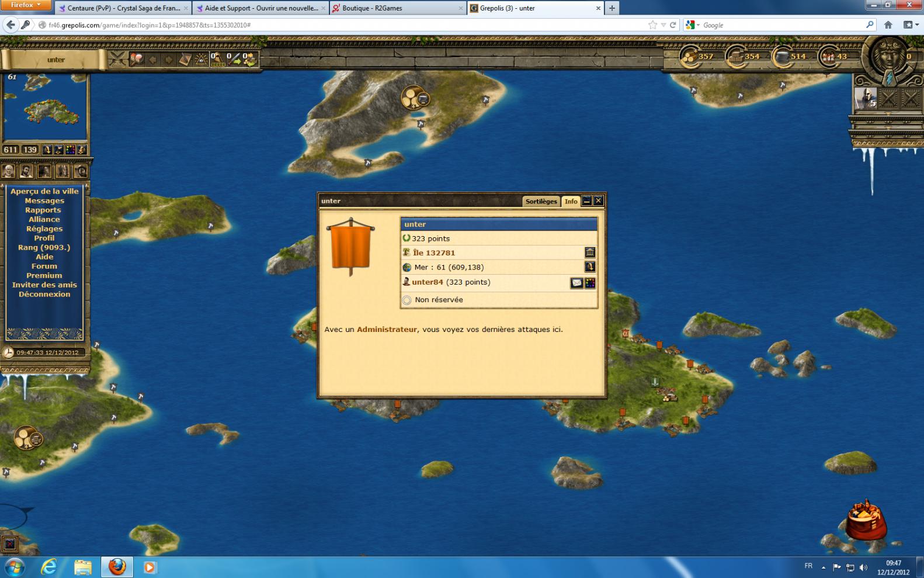Switch to the Sortilèges tab
The width and height of the screenshot is (924, 578).
541,201
